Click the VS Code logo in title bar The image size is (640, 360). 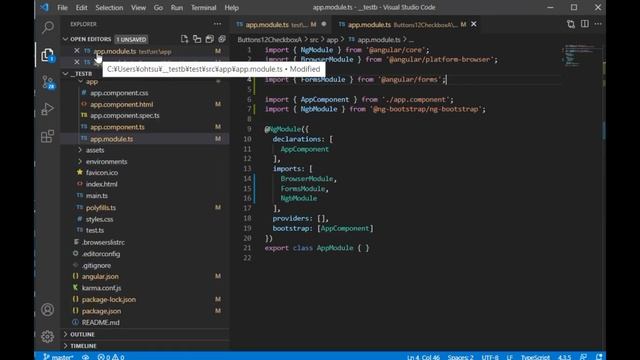tap(44, 7)
